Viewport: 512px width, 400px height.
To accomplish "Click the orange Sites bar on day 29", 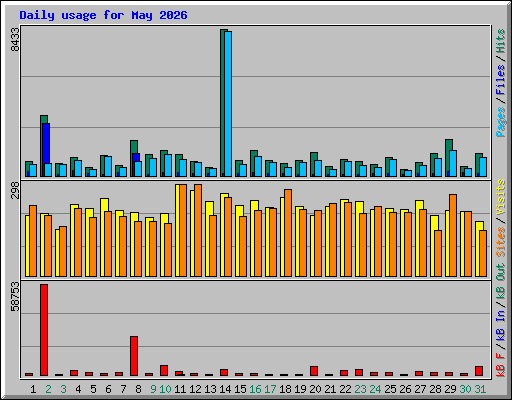I will click(x=453, y=235).
